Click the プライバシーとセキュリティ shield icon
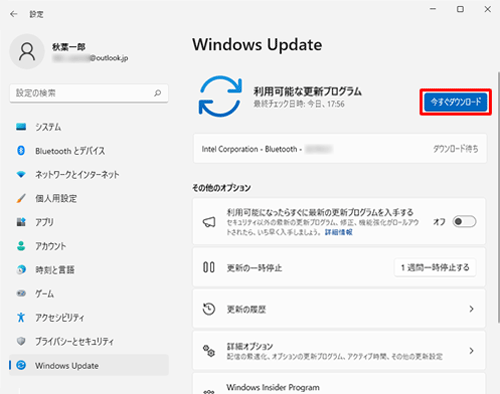Screen dimensions: 500x394 click(x=21, y=341)
